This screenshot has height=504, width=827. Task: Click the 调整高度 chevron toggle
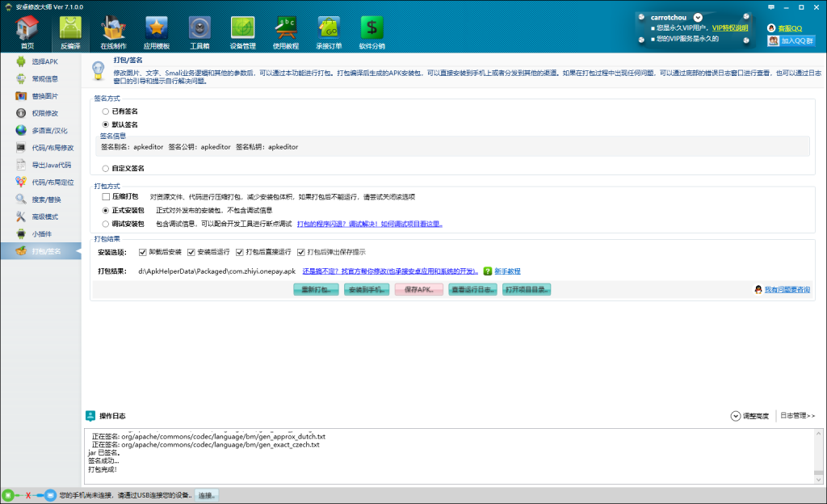tap(735, 416)
